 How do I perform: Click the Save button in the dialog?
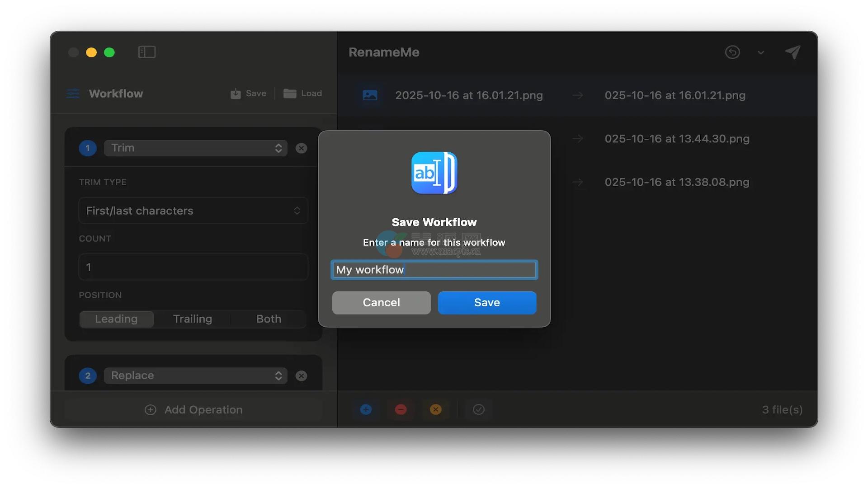pos(487,303)
